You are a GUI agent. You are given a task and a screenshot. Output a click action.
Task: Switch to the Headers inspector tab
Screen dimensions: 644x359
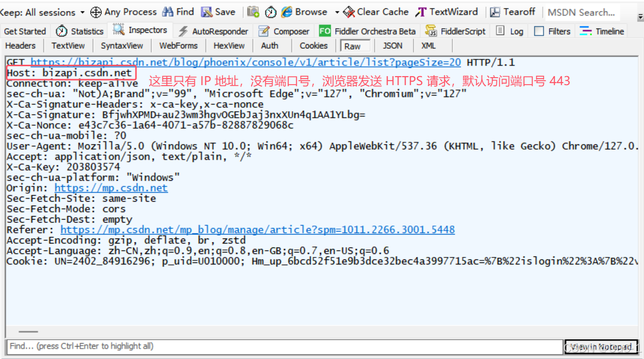pos(20,46)
